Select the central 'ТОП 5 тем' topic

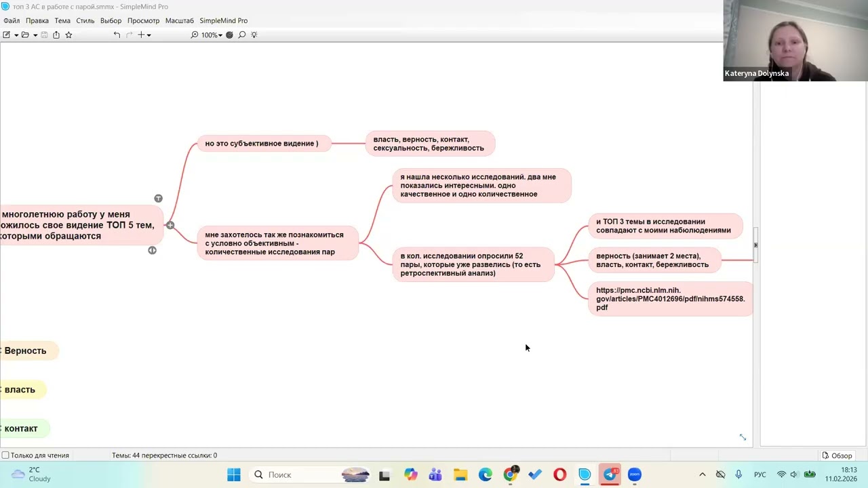[x=81, y=225]
